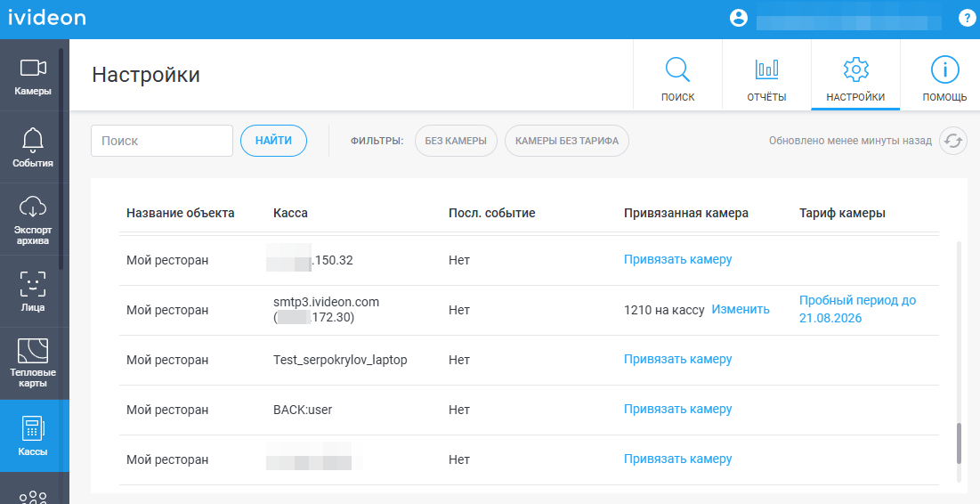Click Привязать камеру for Test_serpokrylov_laptop
This screenshot has height=504, width=980.
(677, 360)
